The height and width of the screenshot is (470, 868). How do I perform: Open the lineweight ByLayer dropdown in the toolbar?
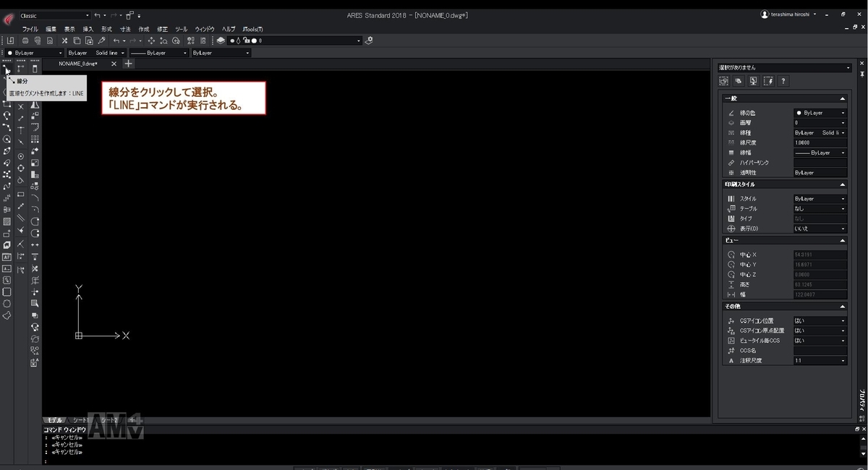point(159,53)
